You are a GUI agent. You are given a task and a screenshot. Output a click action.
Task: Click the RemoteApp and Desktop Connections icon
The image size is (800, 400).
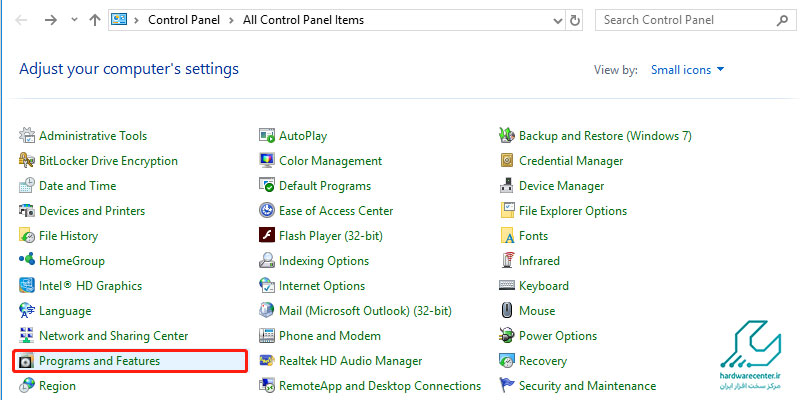[267, 386]
